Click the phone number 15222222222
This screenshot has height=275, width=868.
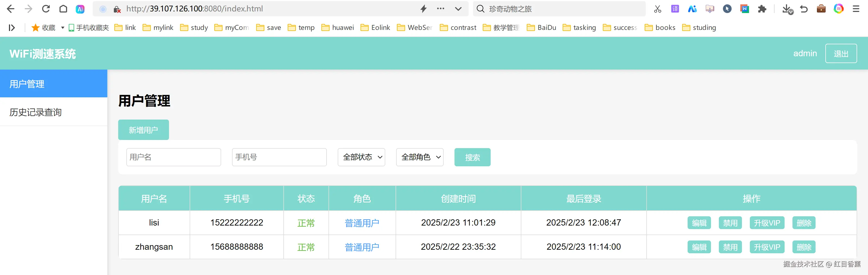[x=237, y=223]
